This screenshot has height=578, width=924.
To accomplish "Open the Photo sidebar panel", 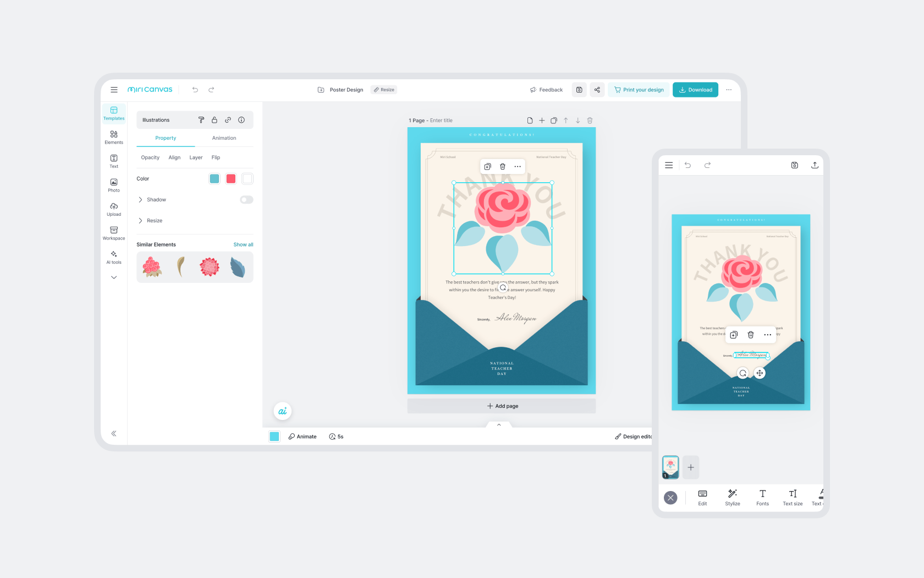I will (x=114, y=186).
